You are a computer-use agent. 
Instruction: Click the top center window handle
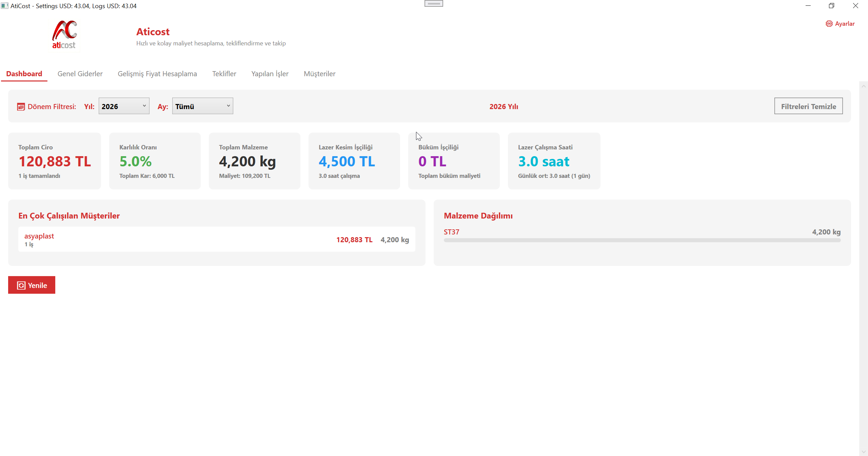tap(434, 4)
